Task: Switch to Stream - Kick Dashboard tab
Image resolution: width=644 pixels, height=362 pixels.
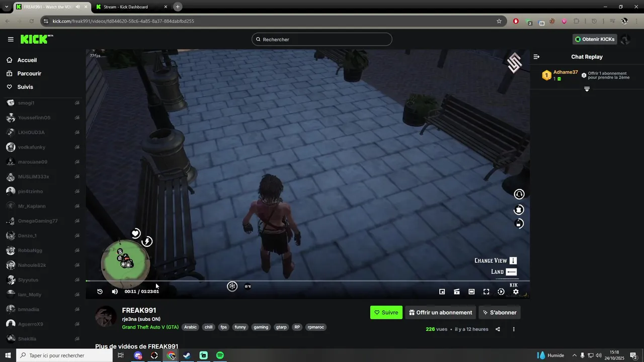Action: (x=131, y=7)
